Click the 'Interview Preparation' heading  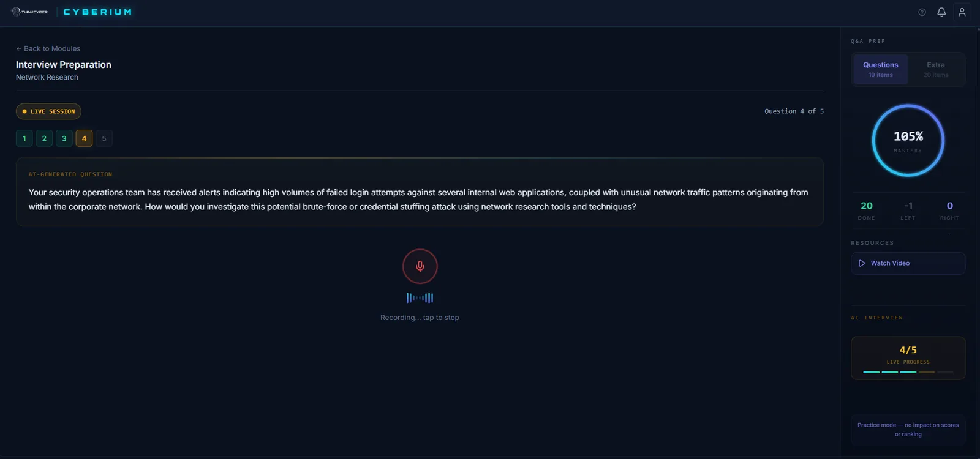[64, 65]
